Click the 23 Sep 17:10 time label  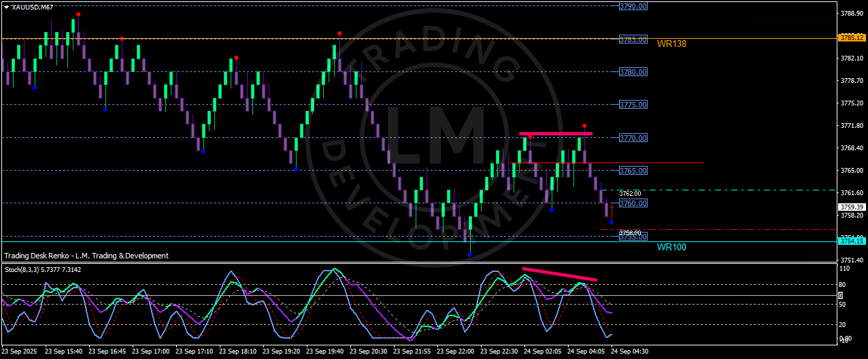(194, 352)
